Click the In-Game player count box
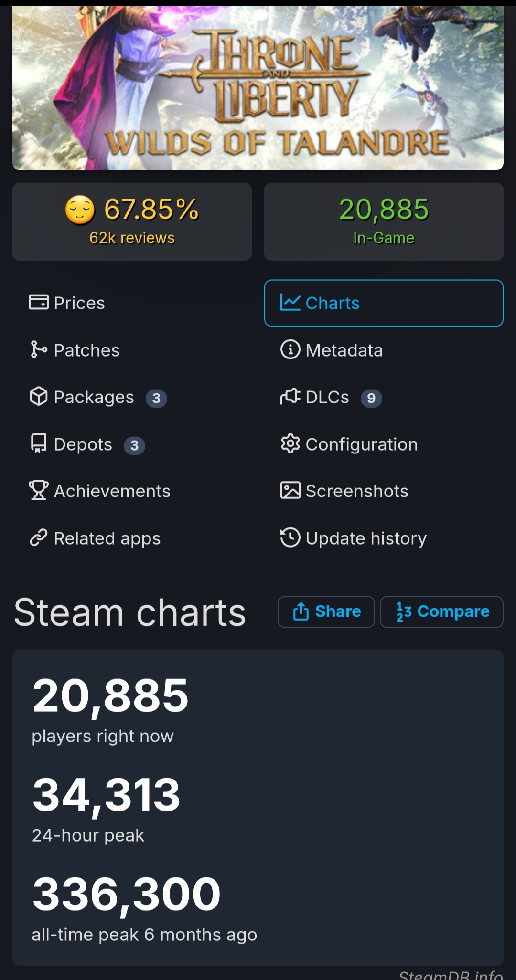Viewport: 516px width, 980px height. (x=384, y=222)
